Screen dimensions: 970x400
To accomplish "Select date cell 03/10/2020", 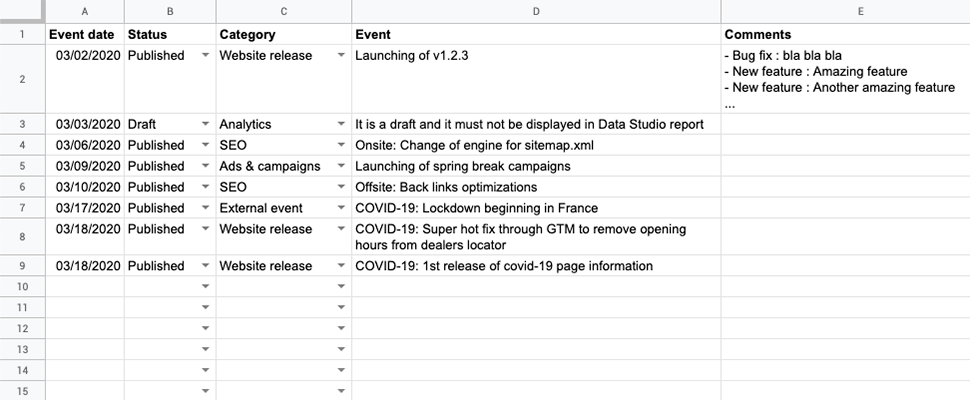I will point(85,187).
